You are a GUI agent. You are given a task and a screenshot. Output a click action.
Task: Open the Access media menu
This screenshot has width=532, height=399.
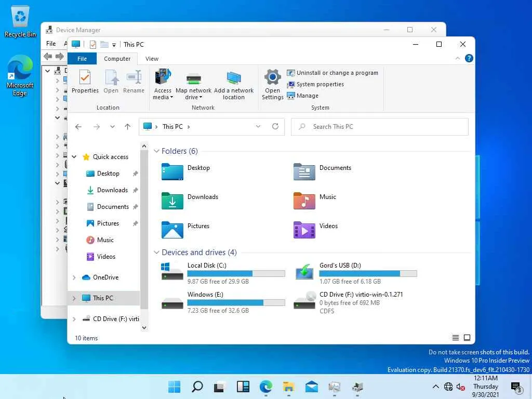pos(163,85)
